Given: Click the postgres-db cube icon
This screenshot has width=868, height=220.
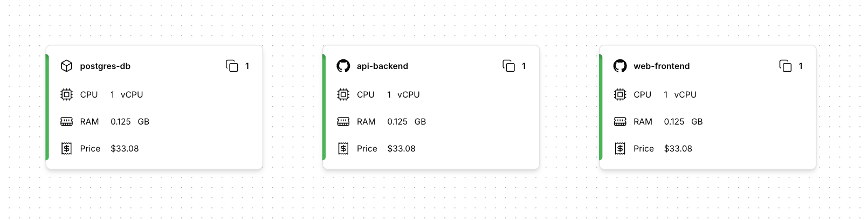Looking at the screenshot, I should tap(66, 66).
